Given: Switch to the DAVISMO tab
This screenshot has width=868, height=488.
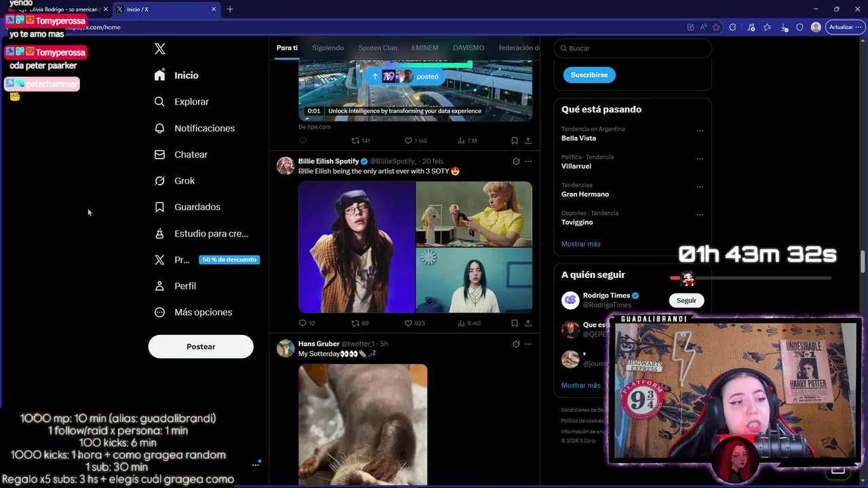Looking at the screenshot, I should tap(469, 48).
